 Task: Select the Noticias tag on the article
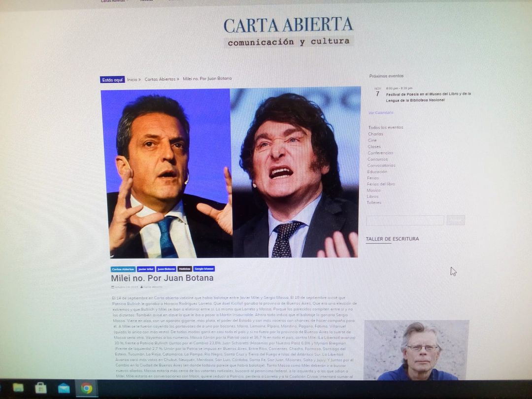tap(185, 269)
